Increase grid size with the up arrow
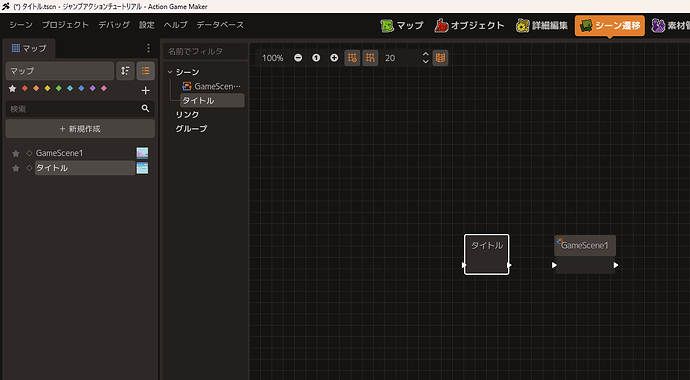The width and height of the screenshot is (690, 380). tap(425, 54)
